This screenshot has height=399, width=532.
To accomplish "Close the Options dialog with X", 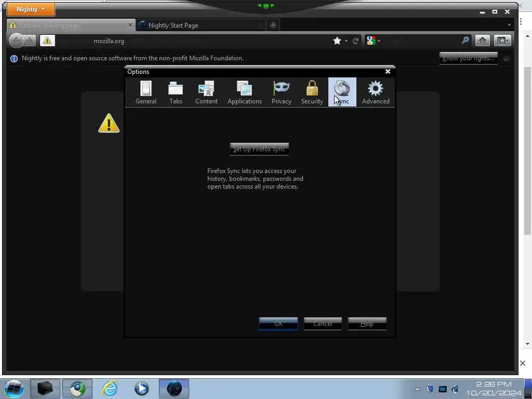I will pos(388,72).
